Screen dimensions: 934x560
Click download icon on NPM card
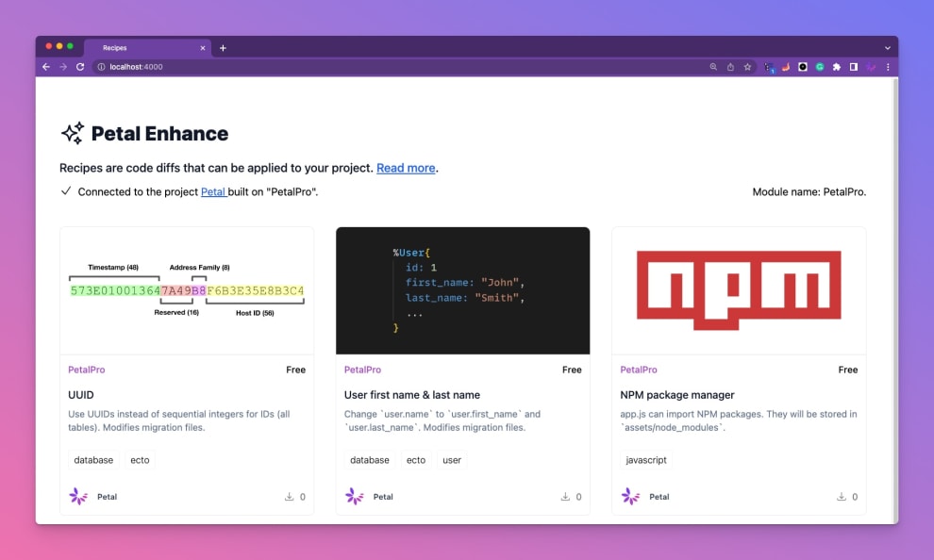click(x=842, y=496)
